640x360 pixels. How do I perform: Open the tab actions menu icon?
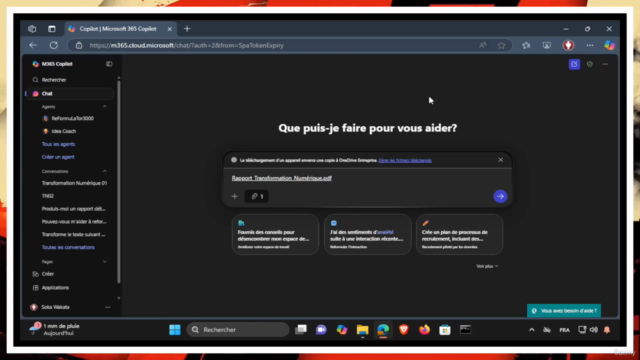(x=51, y=29)
